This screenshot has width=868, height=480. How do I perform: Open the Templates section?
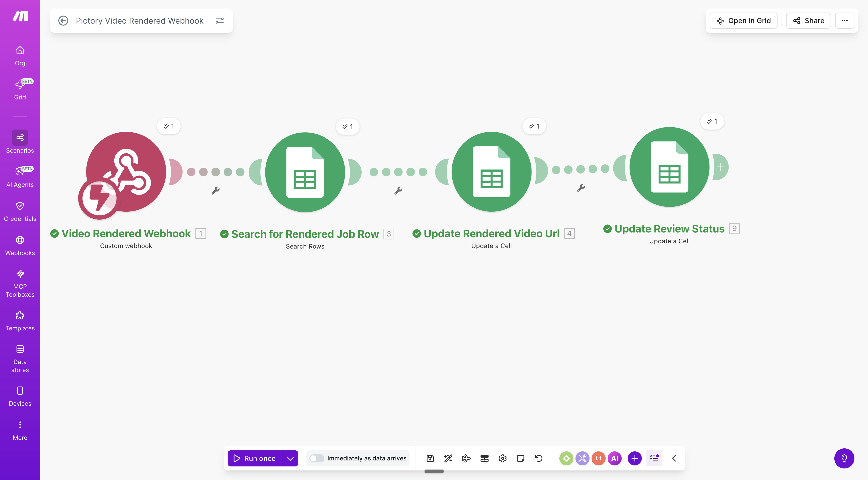[x=20, y=320]
